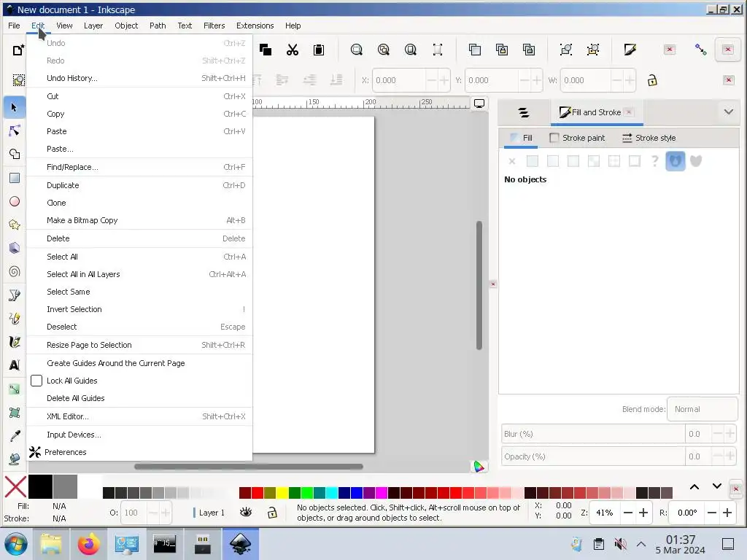
Task: Open the Edit menu
Action: (x=38, y=26)
